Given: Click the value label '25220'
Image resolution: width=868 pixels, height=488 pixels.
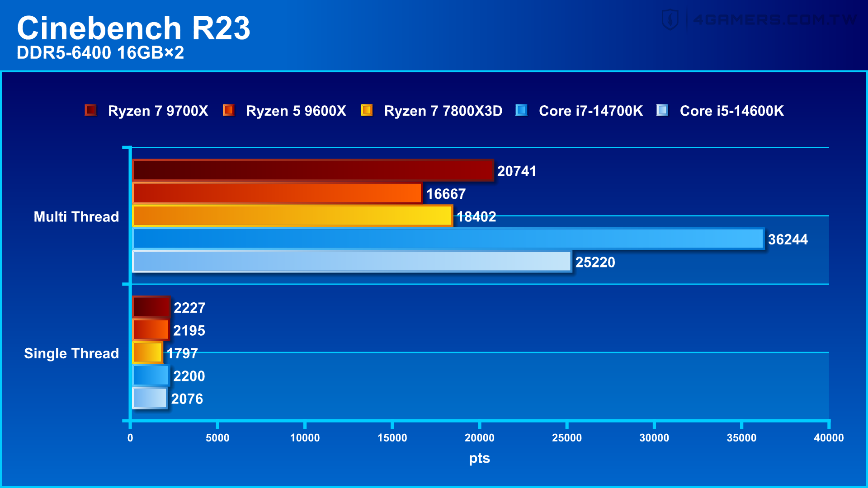Looking at the screenshot, I should (595, 263).
